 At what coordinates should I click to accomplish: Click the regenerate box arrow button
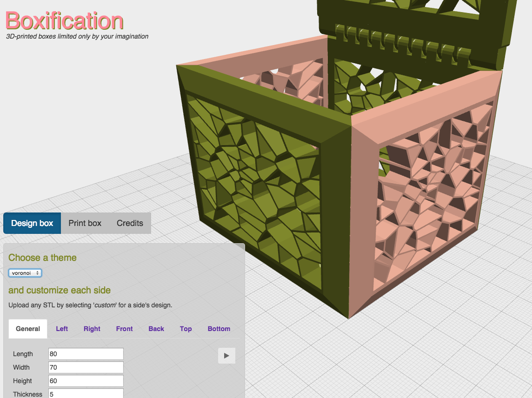[226, 356]
